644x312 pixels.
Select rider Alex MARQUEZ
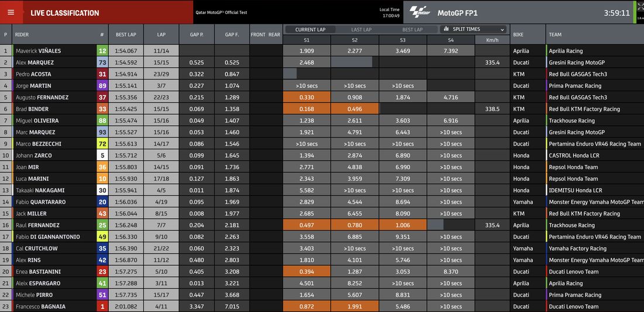coord(35,63)
